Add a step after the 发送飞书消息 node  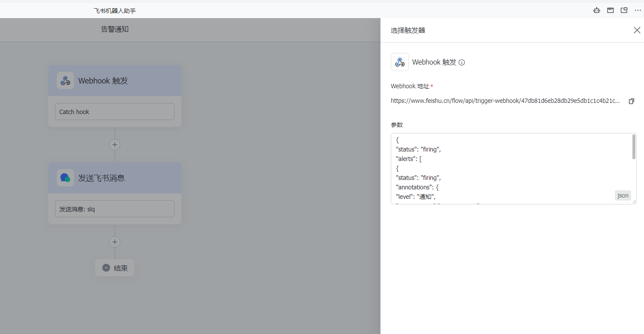point(115,242)
